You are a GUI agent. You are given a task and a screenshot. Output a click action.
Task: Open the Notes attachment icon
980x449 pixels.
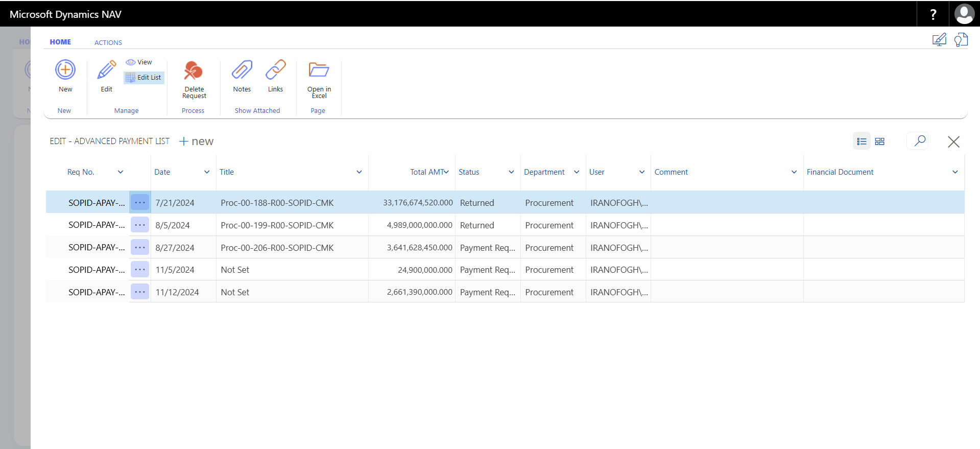click(242, 69)
